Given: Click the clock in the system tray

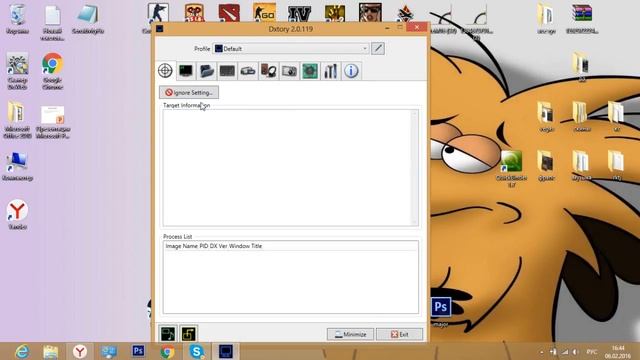Looking at the screenshot, I should click(618, 352).
